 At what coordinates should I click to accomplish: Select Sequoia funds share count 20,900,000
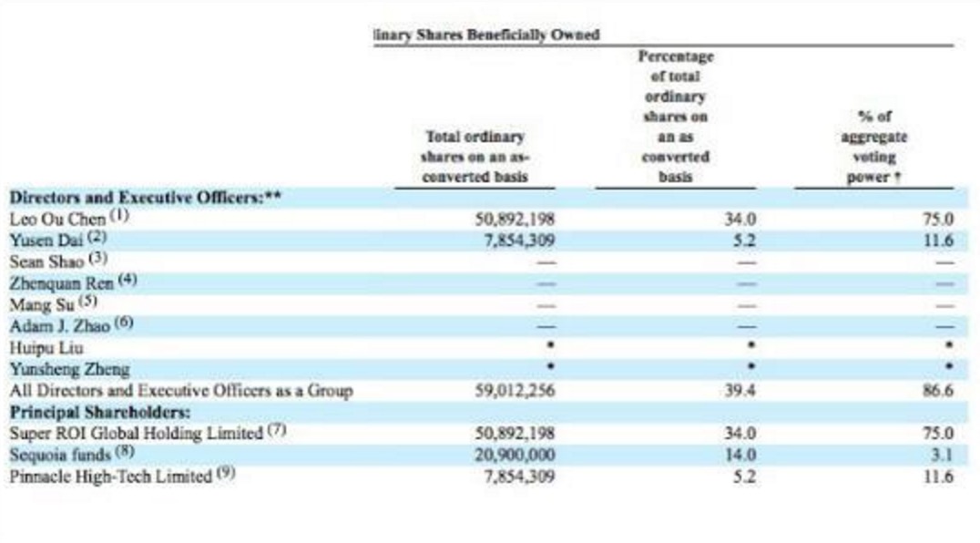pyautogui.click(x=516, y=455)
